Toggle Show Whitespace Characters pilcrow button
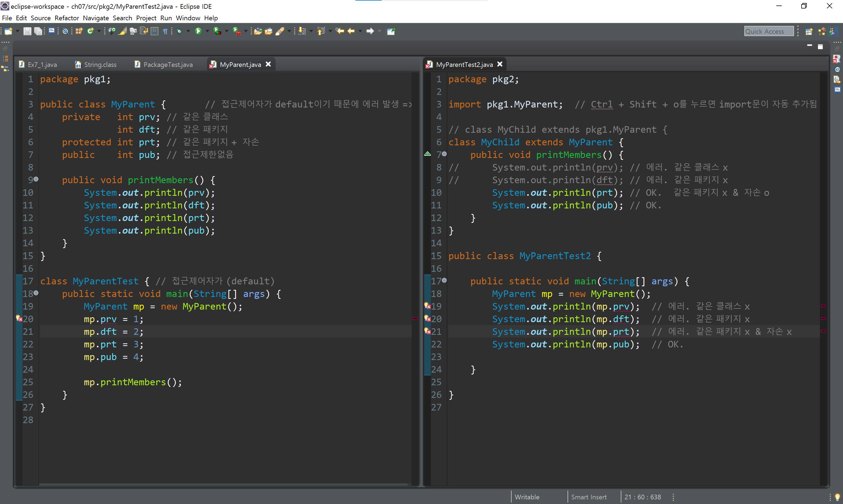The height and width of the screenshot is (504, 843). click(x=165, y=31)
